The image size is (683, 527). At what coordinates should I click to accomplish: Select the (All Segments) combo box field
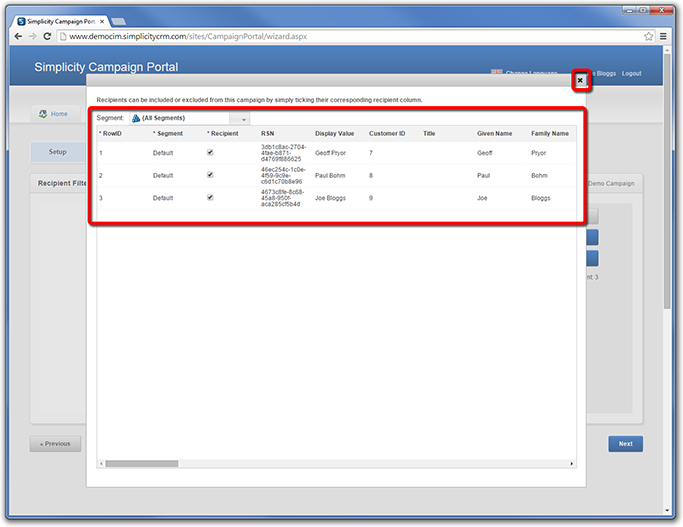(x=190, y=118)
